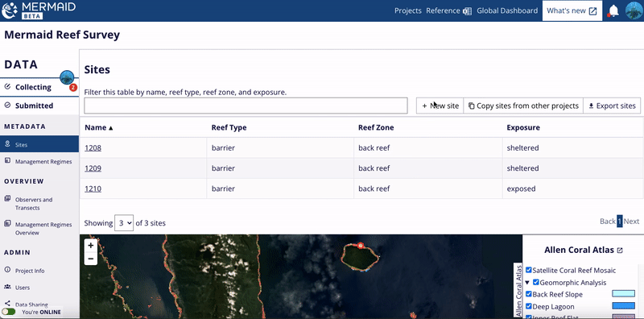644x319 pixels.
Task: Zoom in on the map
Action: [x=91, y=246]
